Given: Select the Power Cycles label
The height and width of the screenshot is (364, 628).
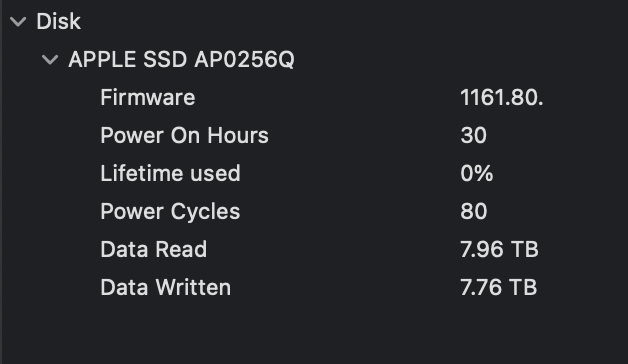Looking at the screenshot, I should click(170, 211).
